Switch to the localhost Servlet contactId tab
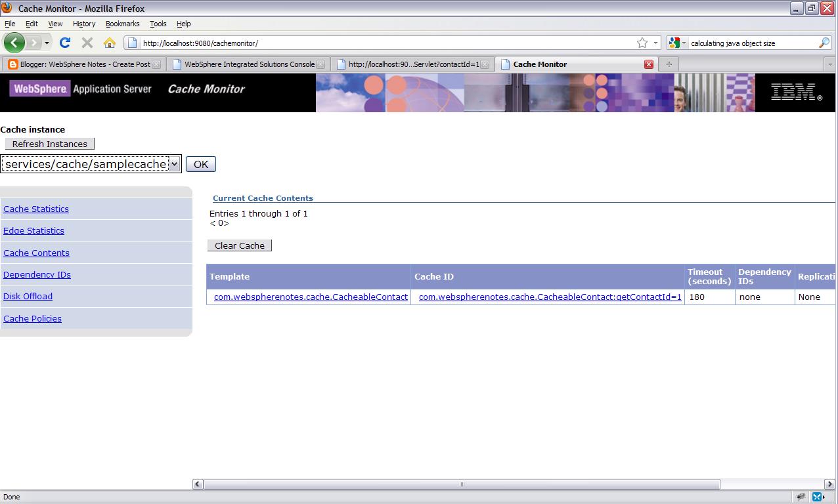This screenshot has height=504, width=838. coord(412,64)
